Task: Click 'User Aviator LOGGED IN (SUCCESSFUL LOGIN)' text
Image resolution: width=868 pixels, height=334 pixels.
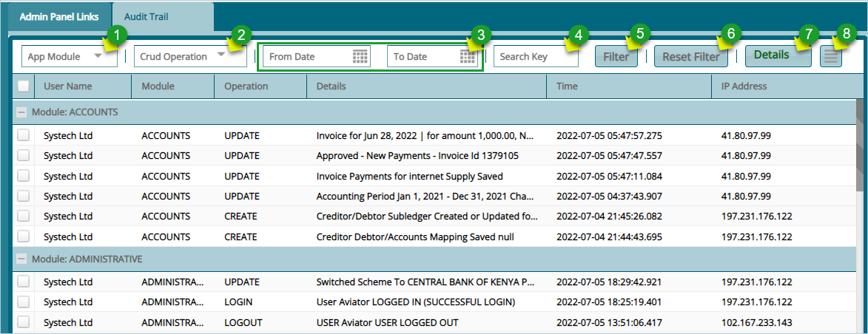Action: point(416,302)
